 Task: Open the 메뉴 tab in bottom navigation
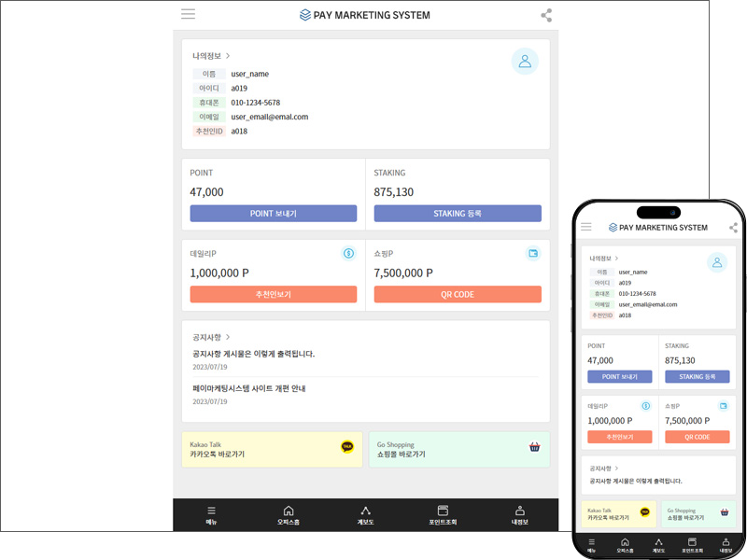tap(211, 515)
